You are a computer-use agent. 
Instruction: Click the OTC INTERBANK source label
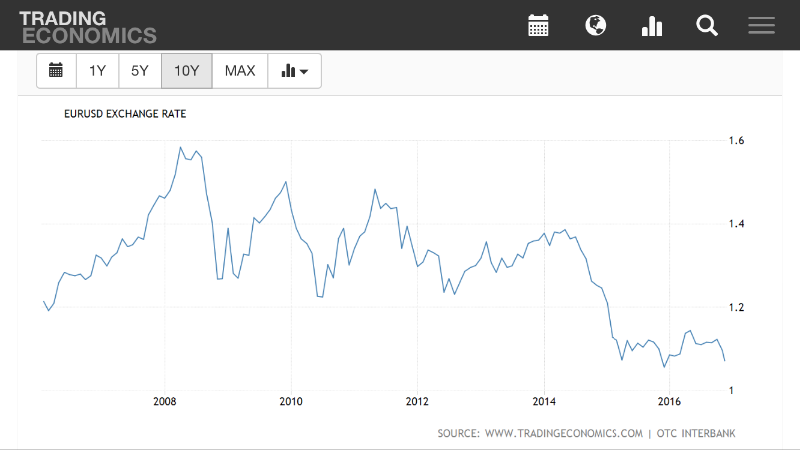coord(703,433)
